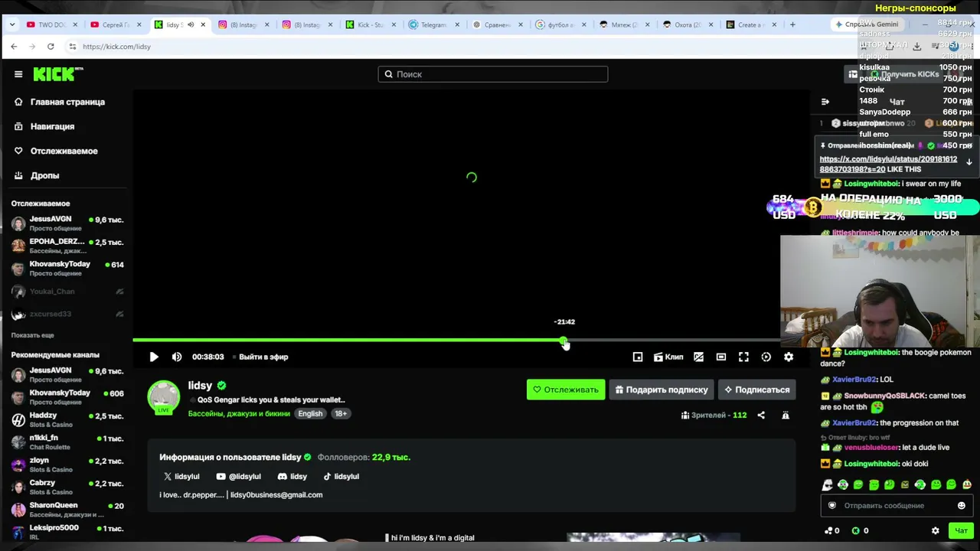
Task: Gift a sub via Подарить подписку
Action: 661,390
